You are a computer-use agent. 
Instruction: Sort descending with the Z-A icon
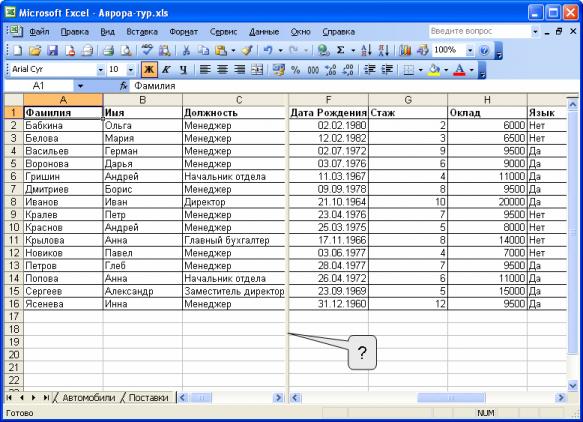pos(384,50)
